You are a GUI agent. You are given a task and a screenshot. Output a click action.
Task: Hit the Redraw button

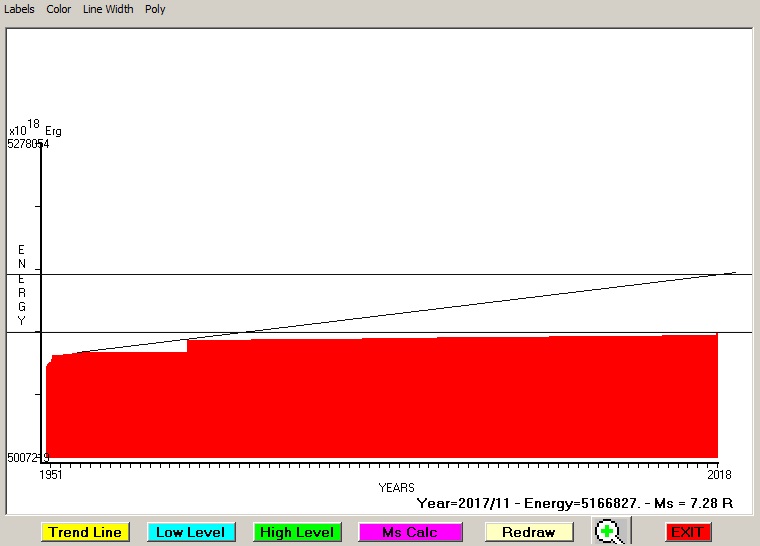point(530,532)
